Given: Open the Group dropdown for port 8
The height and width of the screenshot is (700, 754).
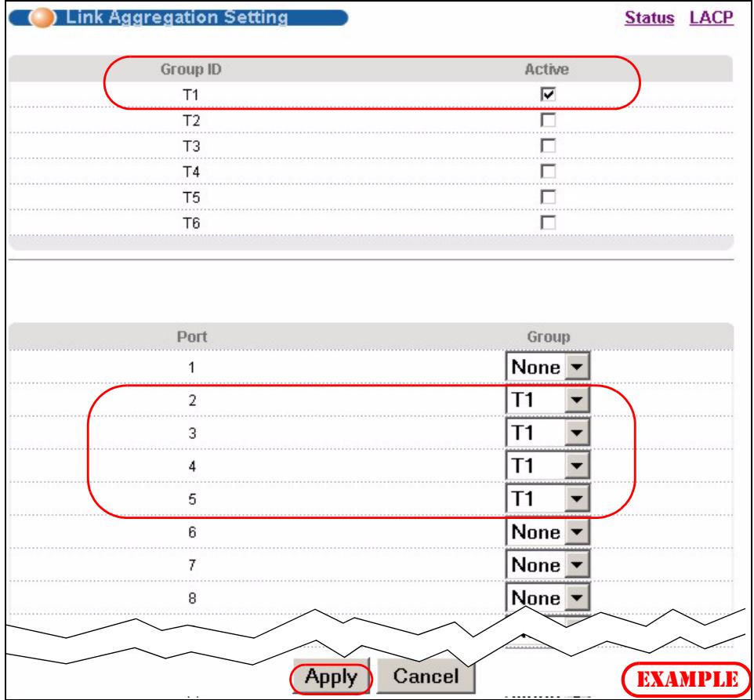Looking at the screenshot, I should (x=548, y=597).
